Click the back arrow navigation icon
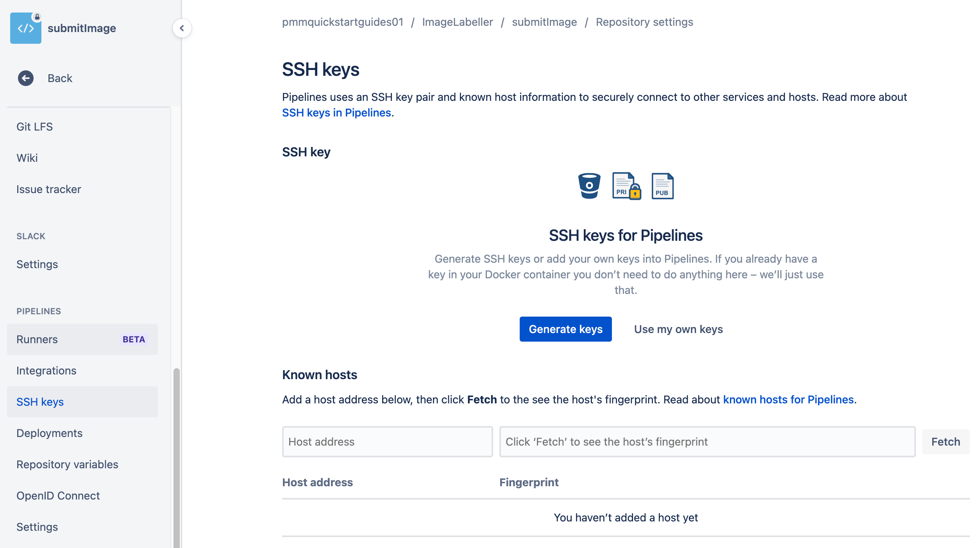 tap(25, 78)
